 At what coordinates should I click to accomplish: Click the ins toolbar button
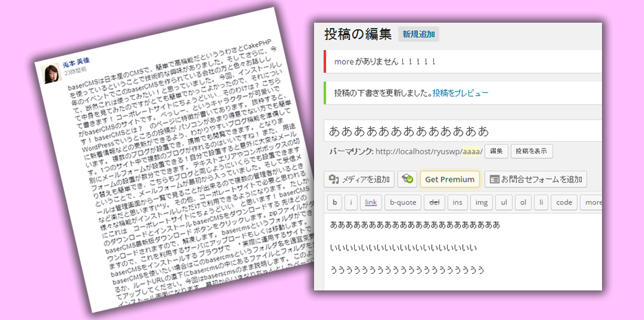pos(457,202)
